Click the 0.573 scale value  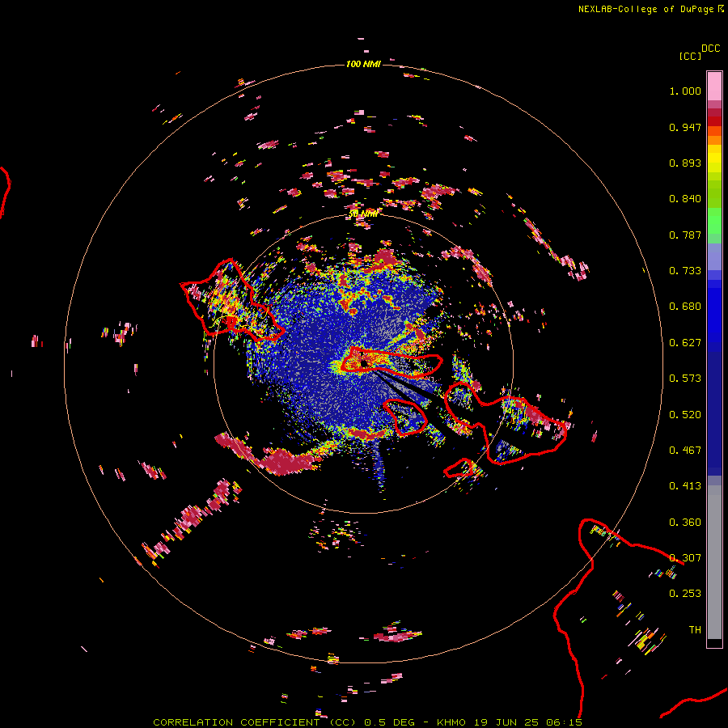click(x=685, y=379)
